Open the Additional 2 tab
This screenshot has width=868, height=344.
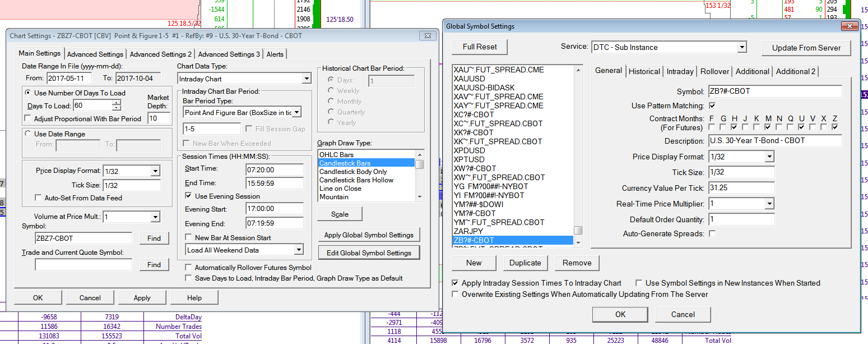tap(796, 71)
